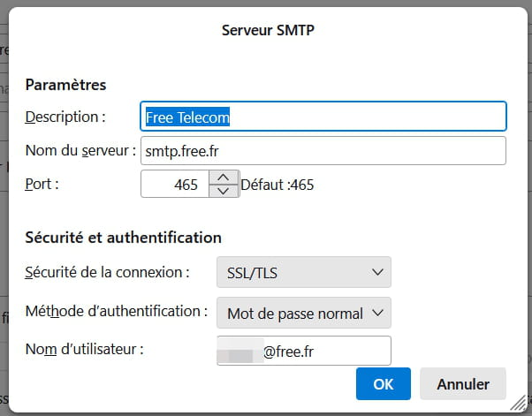Click the resize grip in dialog corner

click(x=518, y=403)
